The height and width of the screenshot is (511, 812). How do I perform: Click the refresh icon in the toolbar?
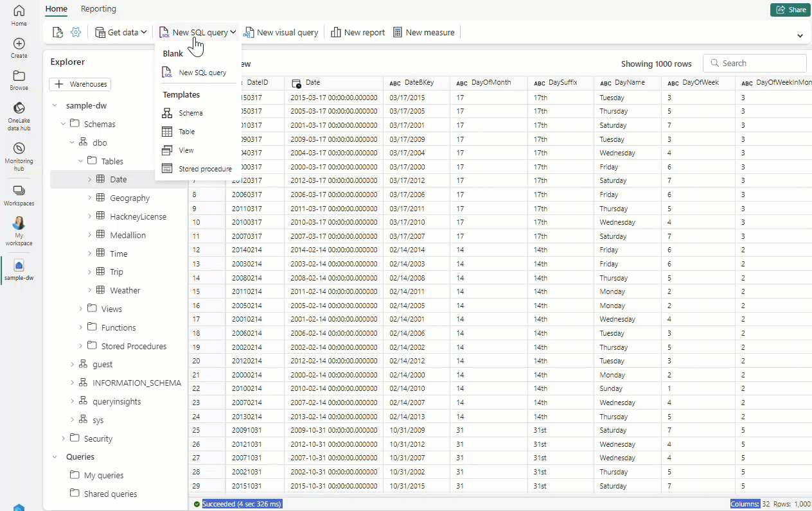(58, 32)
